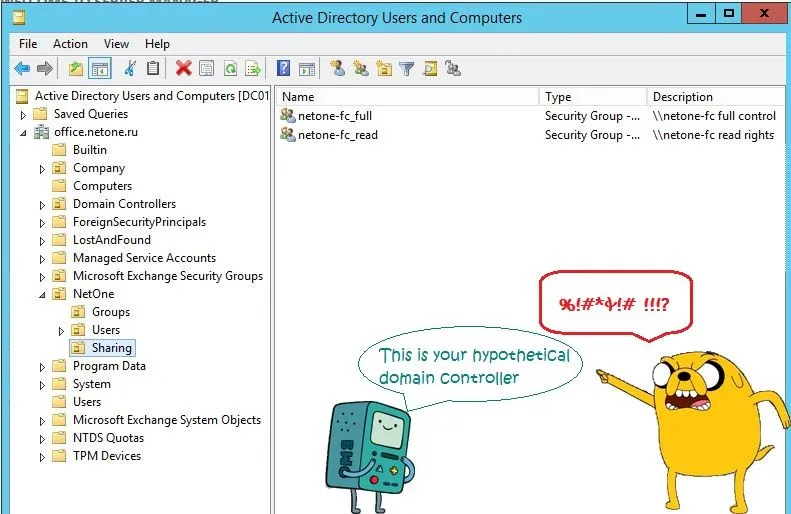Expand the Program Data arrow

tap(42, 367)
